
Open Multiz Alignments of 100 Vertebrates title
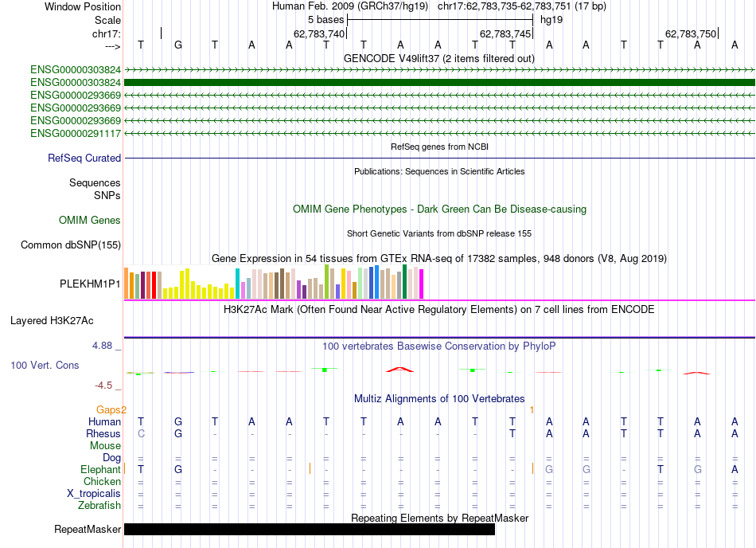click(x=439, y=398)
